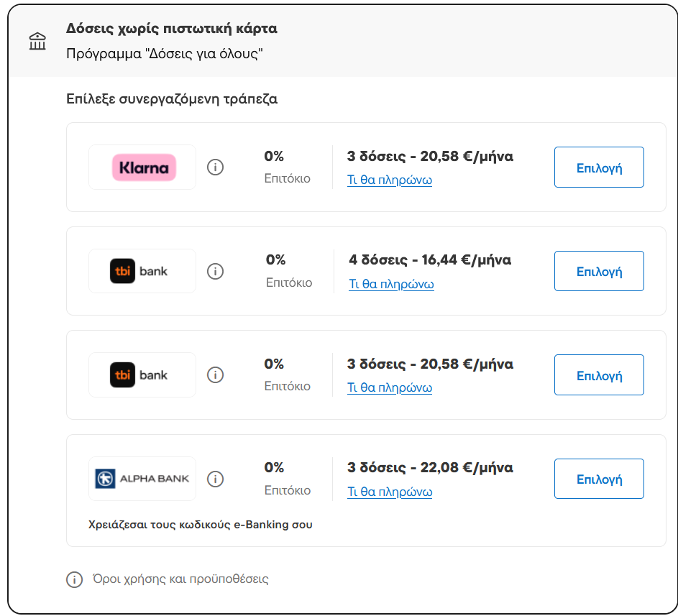Screen dimensions: 678x616
Task: Click the Klarna logo
Action: pos(143,167)
